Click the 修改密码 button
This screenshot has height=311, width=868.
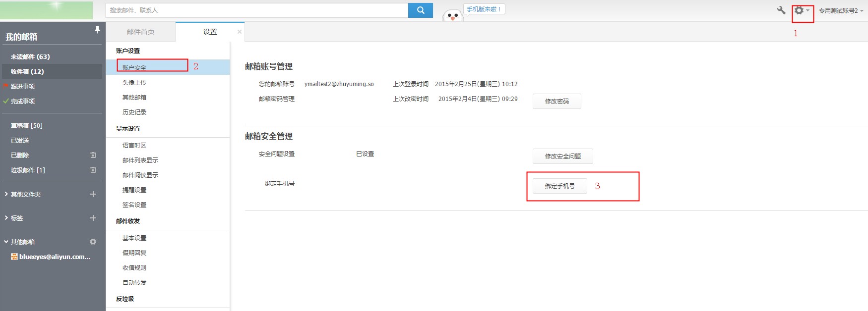click(557, 101)
